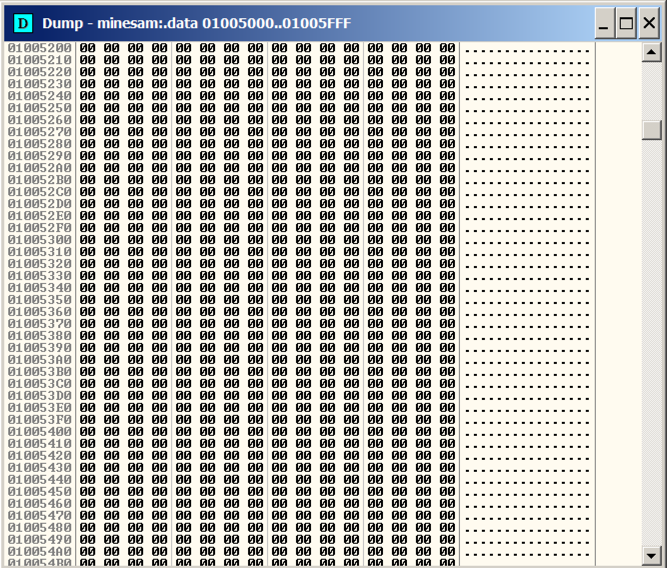
Task: Select address 01005460
Action: click(x=40, y=504)
